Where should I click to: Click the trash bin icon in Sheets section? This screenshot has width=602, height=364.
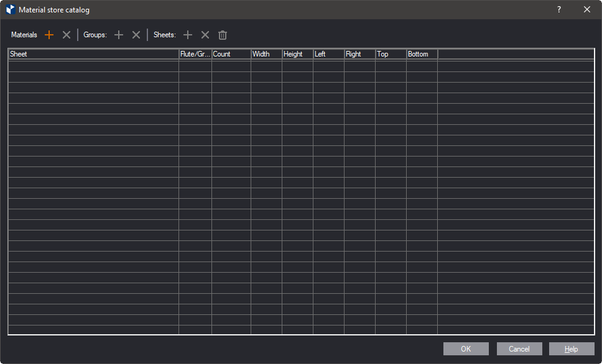(223, 35)
